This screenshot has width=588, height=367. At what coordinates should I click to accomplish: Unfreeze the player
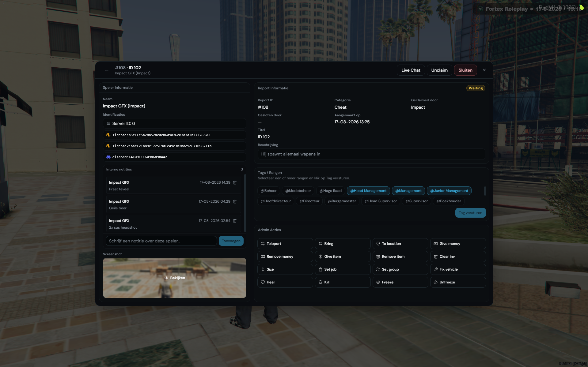click(458, 282)
